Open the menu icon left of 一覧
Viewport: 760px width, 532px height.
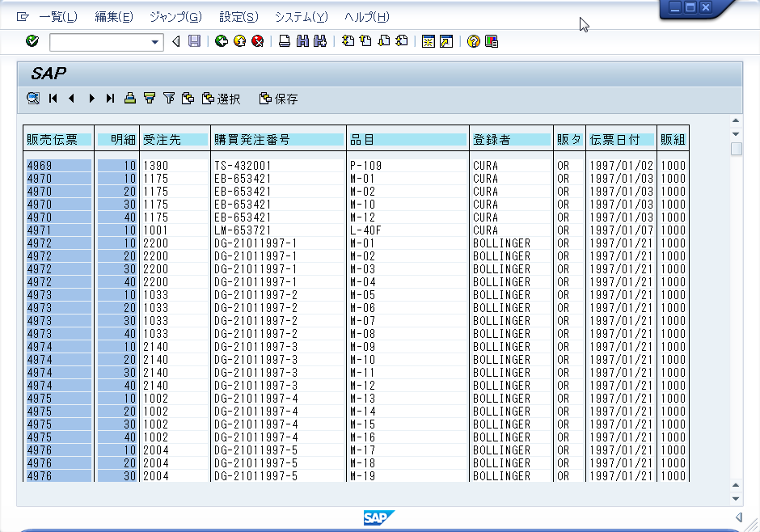[x=23, y=17]
